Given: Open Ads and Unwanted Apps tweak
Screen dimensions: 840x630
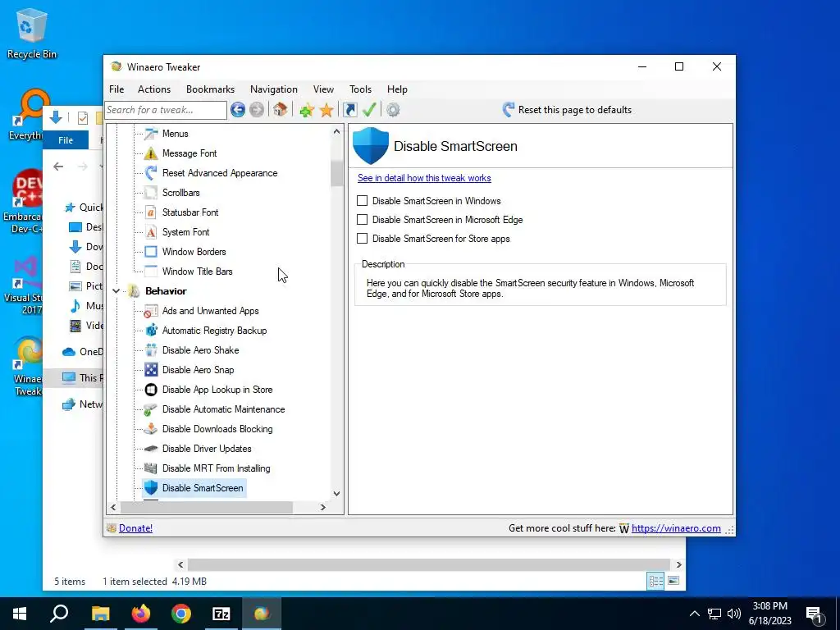Looking at the screenshot, I should [x=211, y=311].
